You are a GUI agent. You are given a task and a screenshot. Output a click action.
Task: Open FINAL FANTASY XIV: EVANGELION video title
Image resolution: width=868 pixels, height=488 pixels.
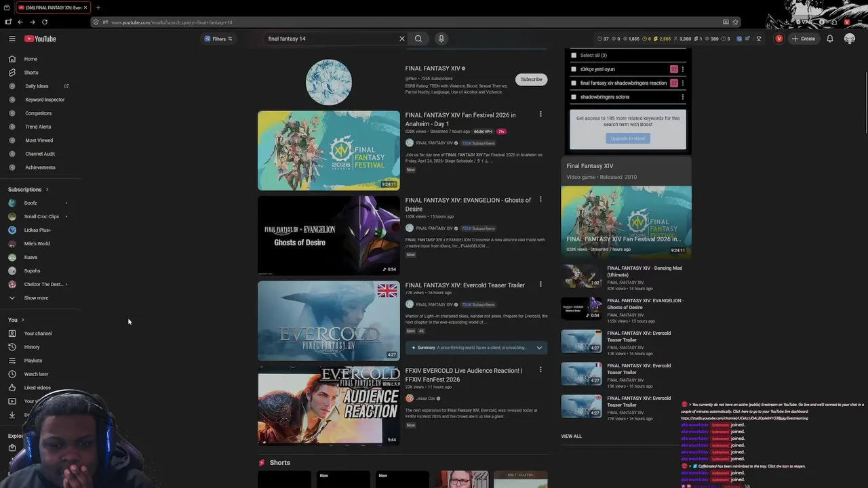[468, 204]
